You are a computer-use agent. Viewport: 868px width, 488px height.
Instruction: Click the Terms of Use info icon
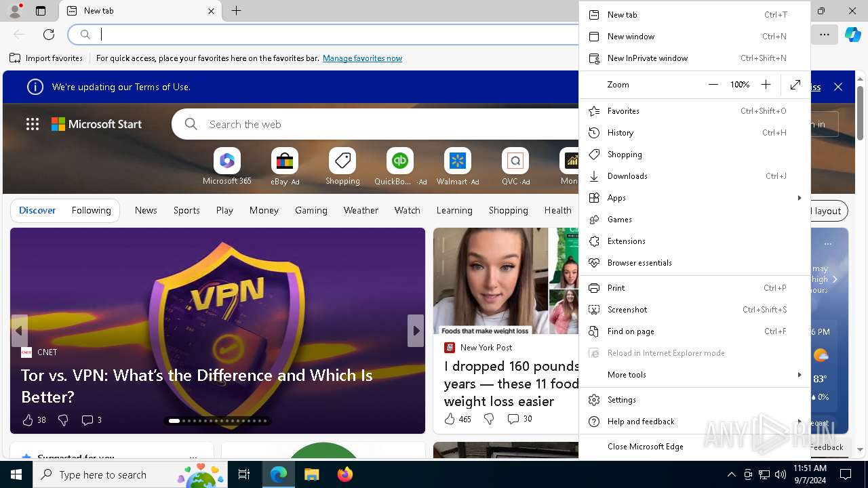pyautogui.click(x=35, y=87)
